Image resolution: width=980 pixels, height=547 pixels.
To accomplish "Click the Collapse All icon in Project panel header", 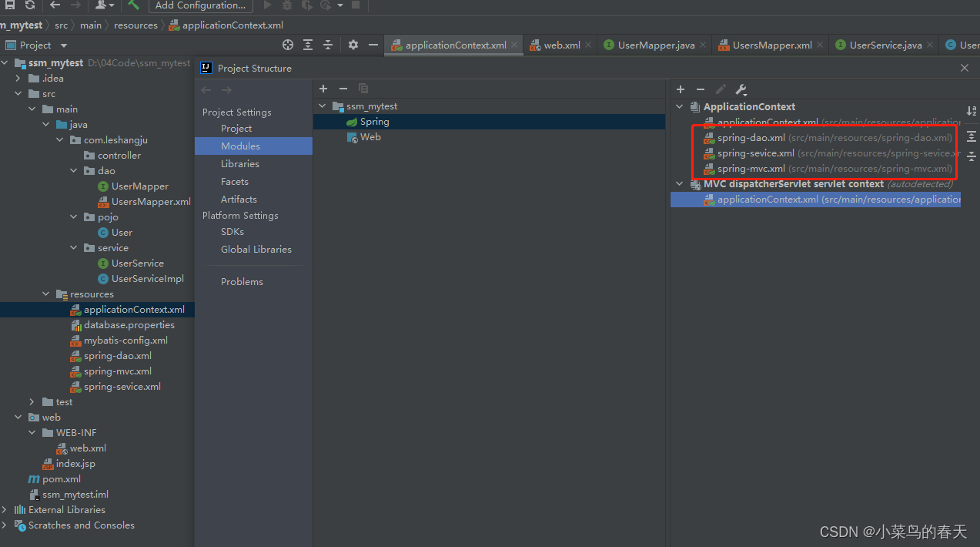I will (328, 45).
